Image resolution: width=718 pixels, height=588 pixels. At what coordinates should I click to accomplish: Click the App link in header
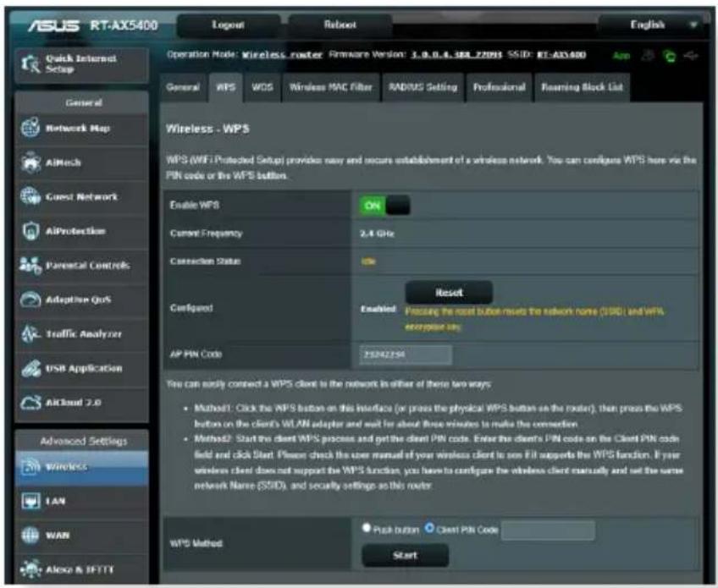[621, 56]
